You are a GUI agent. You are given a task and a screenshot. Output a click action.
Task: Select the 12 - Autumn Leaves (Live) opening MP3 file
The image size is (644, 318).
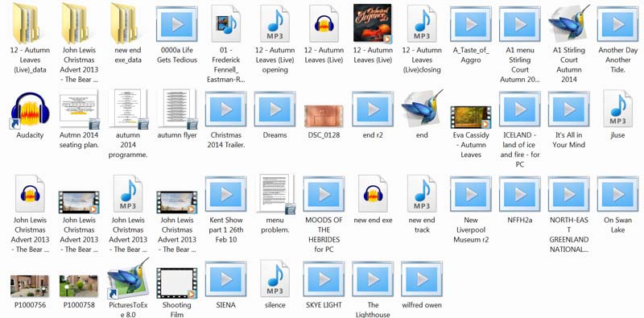tap(275, 23)
